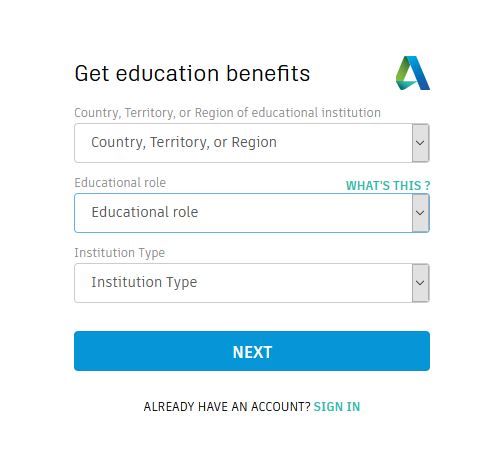Open the Institution Type combo box
Image resolution: width=501 pixels, height=457 pixels.
coord(252,283)
